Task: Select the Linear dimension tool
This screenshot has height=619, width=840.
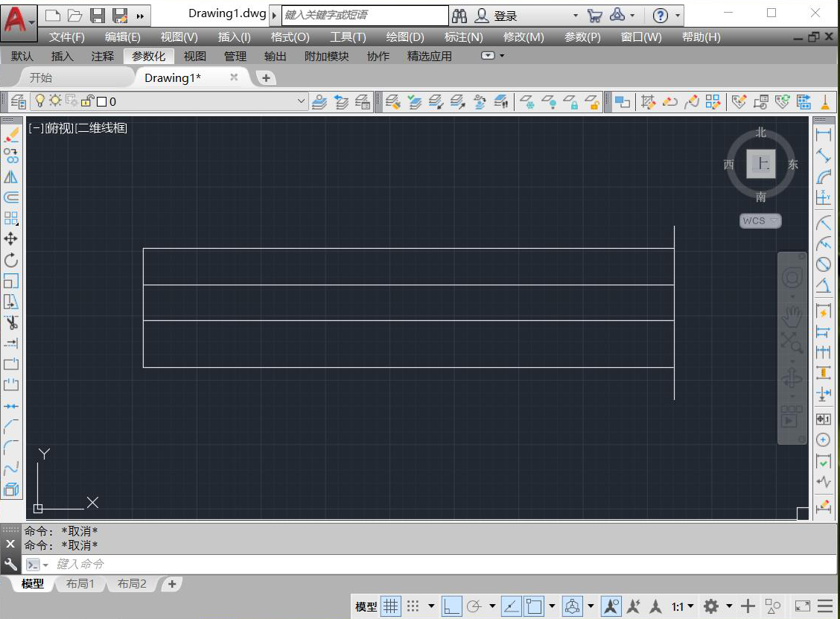Action: pos(824,135)
